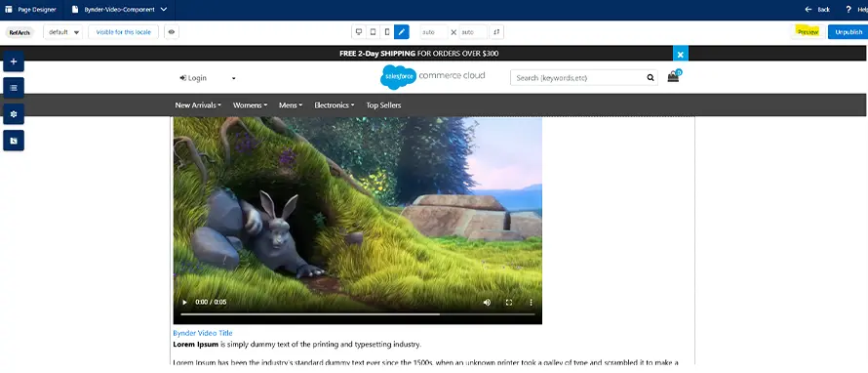Click the Bynder Video Title link
Image resolution: width=868 pixels, height=373 pixels.
click(x=203, y=333)
